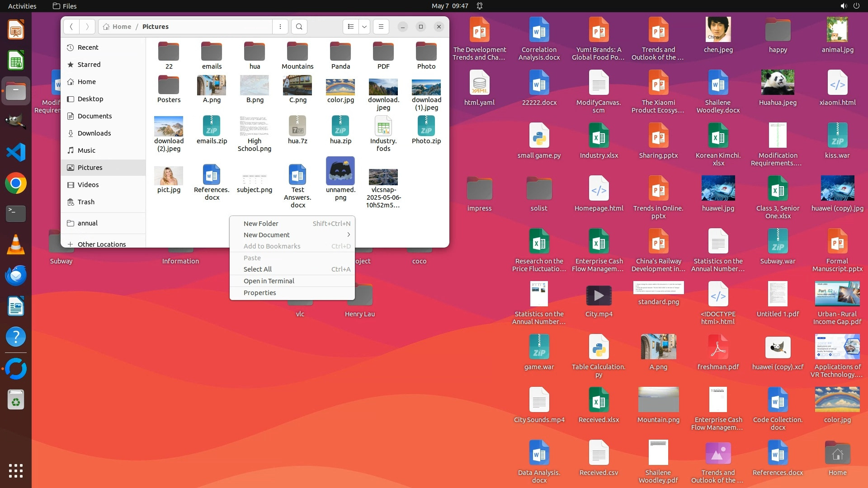Open the Files hamburger main menu
This screenshot has width=868, height=488.
pyautogui.click(x=381, y=27)
